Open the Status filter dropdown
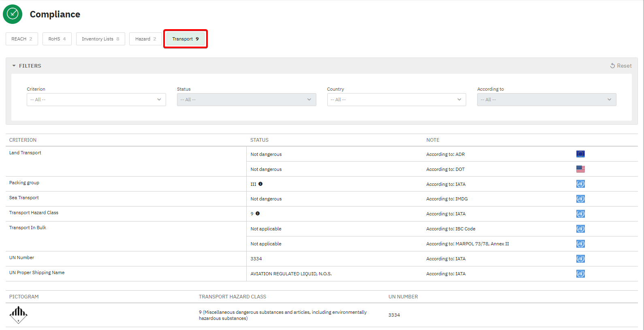This screenshot has width=644, height=330. click(246, 100)
